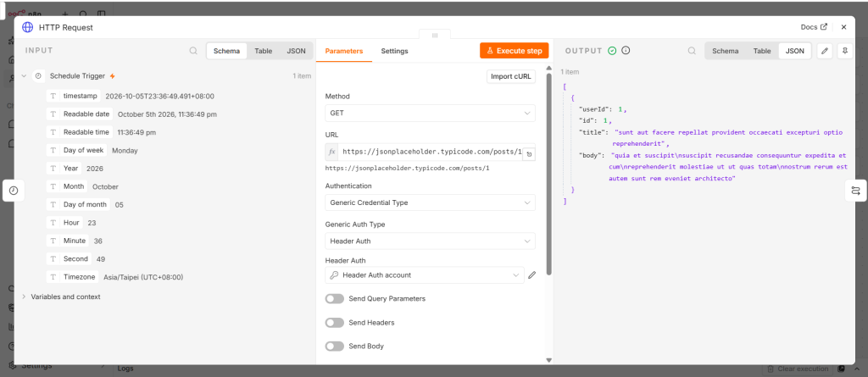868x377 pixels.
Task: Click the fx expression icon in URL field
Action: [332, 152]
